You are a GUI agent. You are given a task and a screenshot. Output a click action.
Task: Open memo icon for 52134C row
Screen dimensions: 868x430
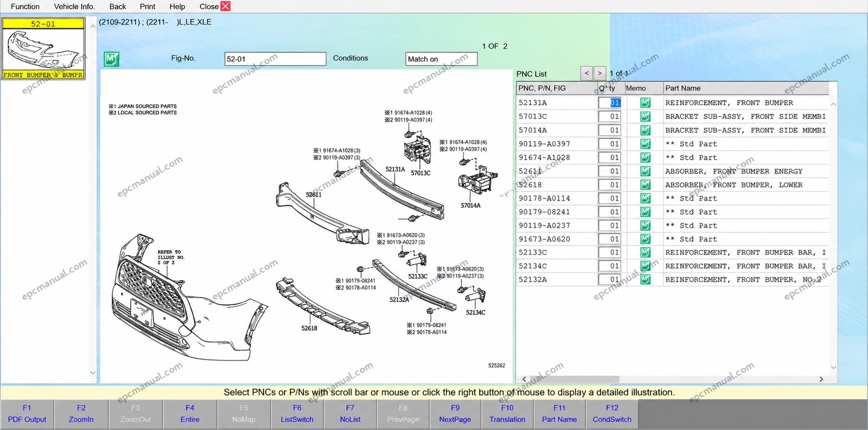pos(645,266)
